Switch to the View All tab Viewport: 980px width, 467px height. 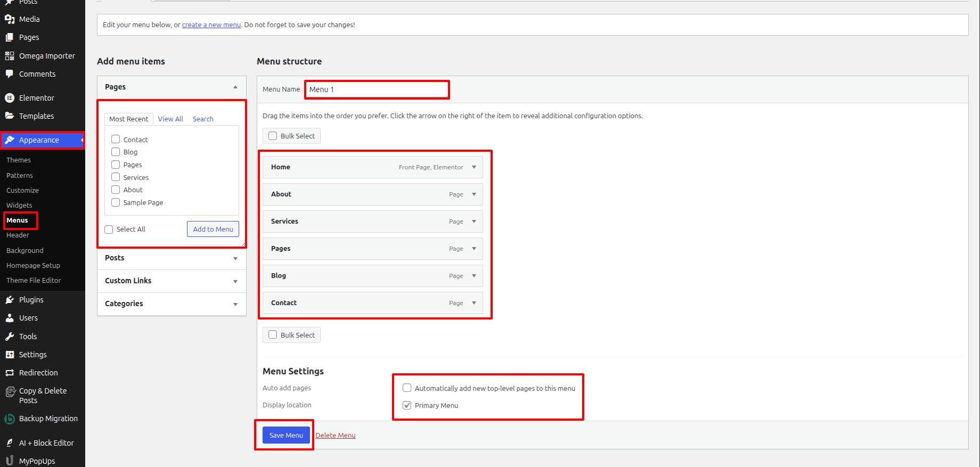click(x=170, y=119)
